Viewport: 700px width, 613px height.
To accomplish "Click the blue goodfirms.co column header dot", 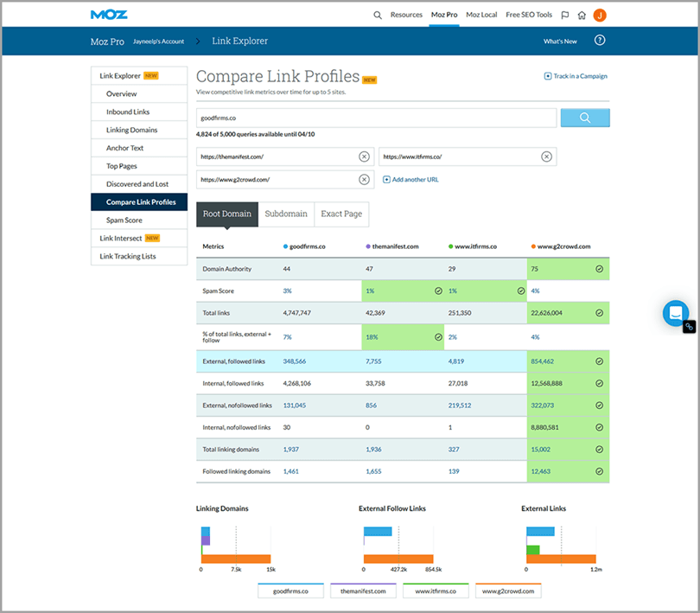I will coord(285,246).
